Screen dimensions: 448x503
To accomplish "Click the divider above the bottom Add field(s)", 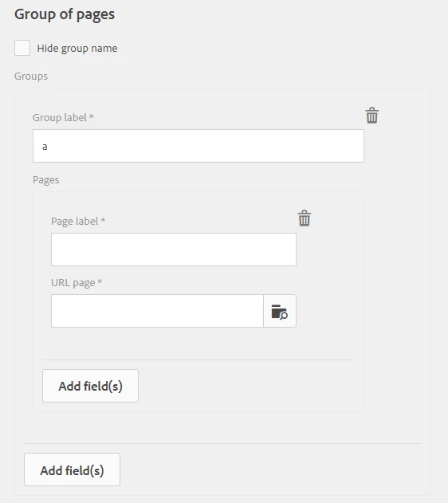I will (x=223, y=444).
